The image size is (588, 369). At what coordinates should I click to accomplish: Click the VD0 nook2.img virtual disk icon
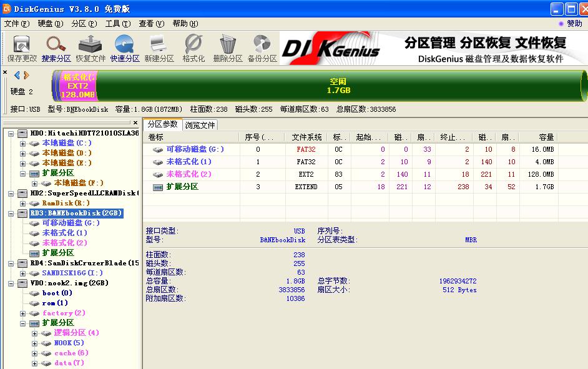[22, 283]
